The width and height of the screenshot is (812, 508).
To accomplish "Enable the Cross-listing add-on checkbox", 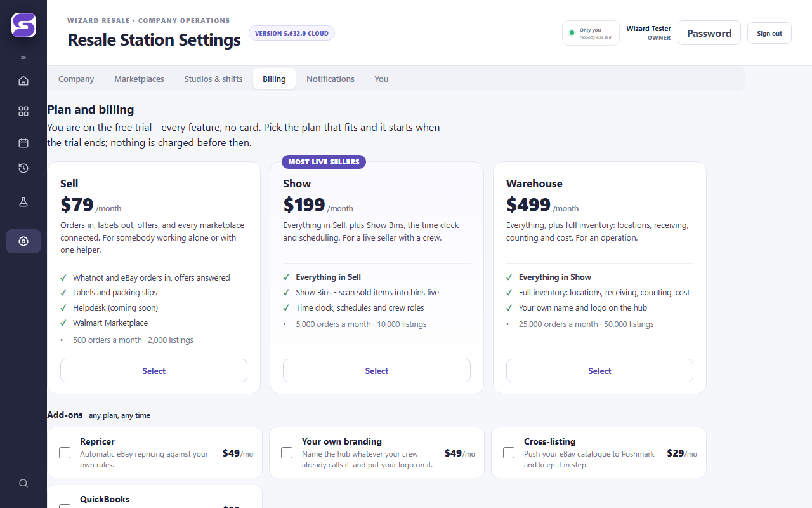I will pyautogui.click(x=509, y=453).
